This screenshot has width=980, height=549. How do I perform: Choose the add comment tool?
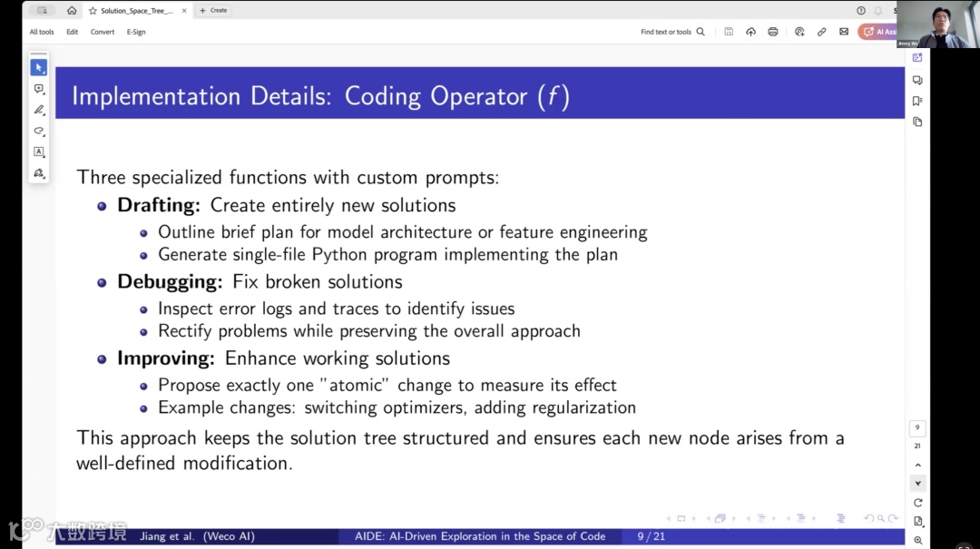click(x=39, y=90)
